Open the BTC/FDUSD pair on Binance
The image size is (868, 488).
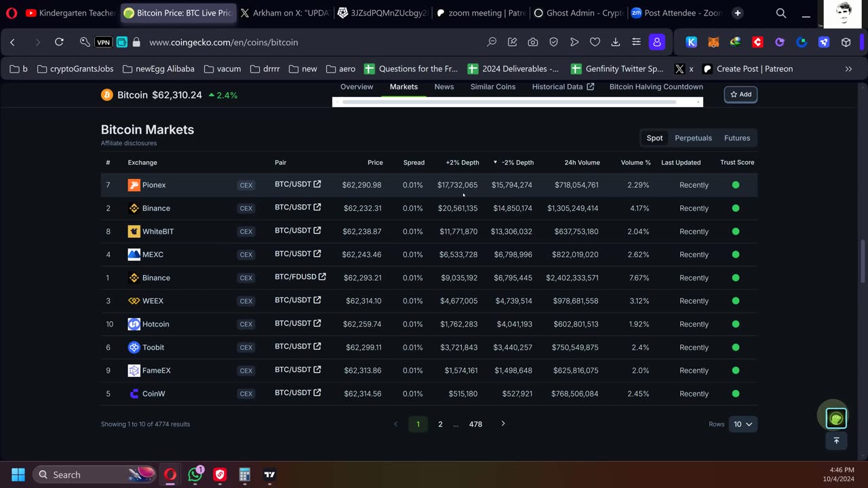pos(300,277)
